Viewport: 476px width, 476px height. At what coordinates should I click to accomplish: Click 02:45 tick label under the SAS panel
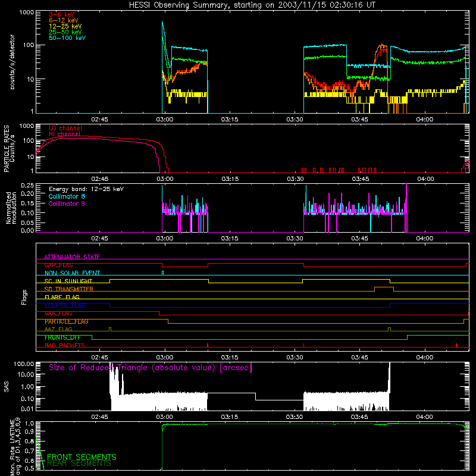[99, 417]
